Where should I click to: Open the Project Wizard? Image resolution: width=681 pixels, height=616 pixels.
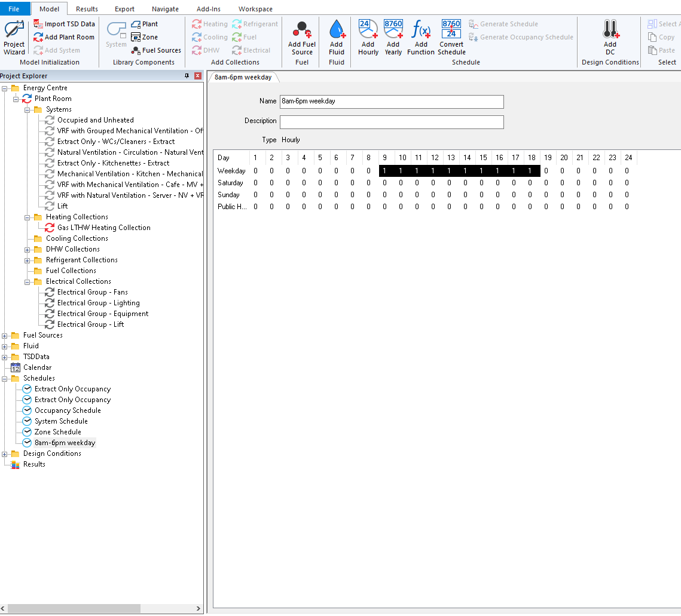[x=14, y=38]
